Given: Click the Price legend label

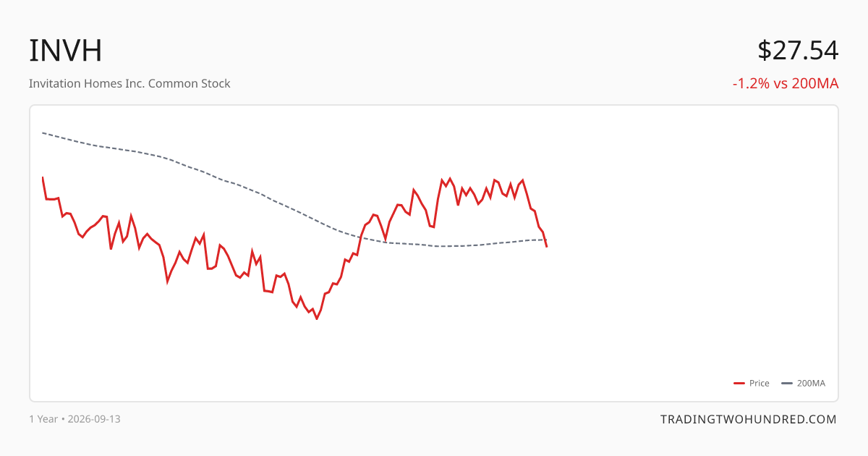Looking at the screenshot, I should click(x=759, y=384).
